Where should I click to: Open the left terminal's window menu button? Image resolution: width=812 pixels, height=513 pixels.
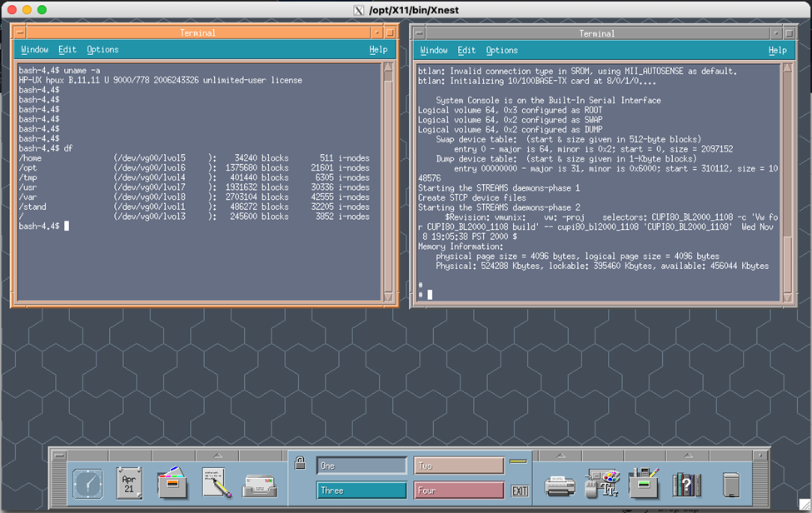[21, 32]
